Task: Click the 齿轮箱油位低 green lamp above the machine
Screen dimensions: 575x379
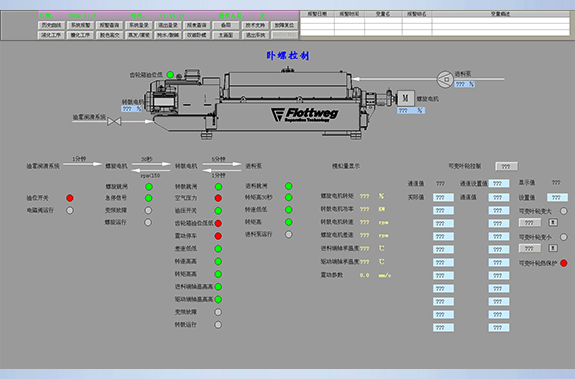Action: (170, 75)
